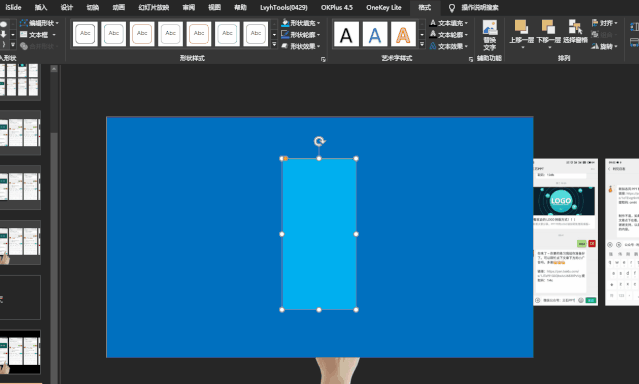
Task: Apply the third Abc shape style with orange outline
Action: click(142, 34)
